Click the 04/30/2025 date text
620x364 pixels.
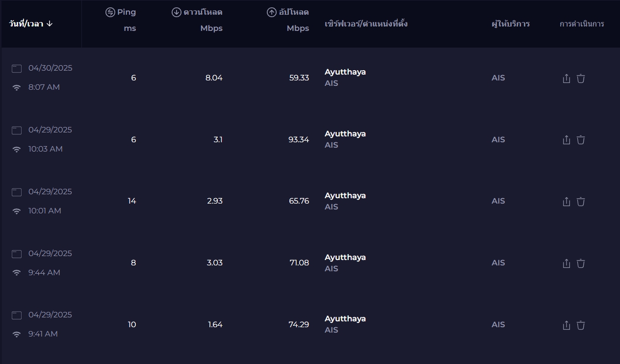(50, 68)
